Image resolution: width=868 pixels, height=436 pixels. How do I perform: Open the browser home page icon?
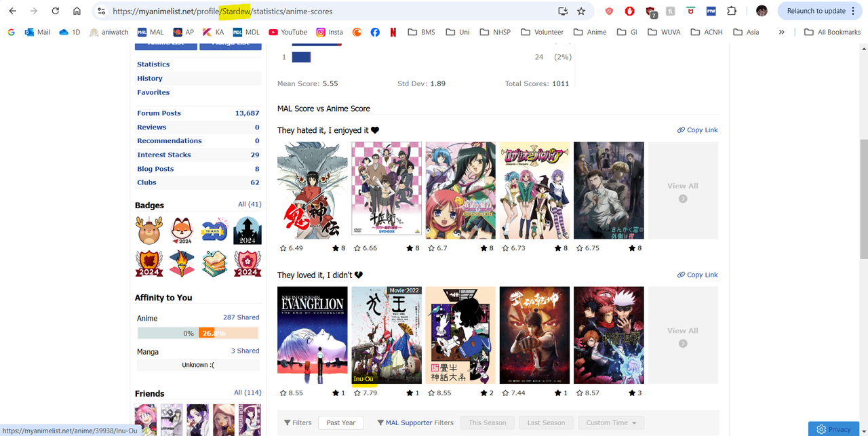(77, 11)
